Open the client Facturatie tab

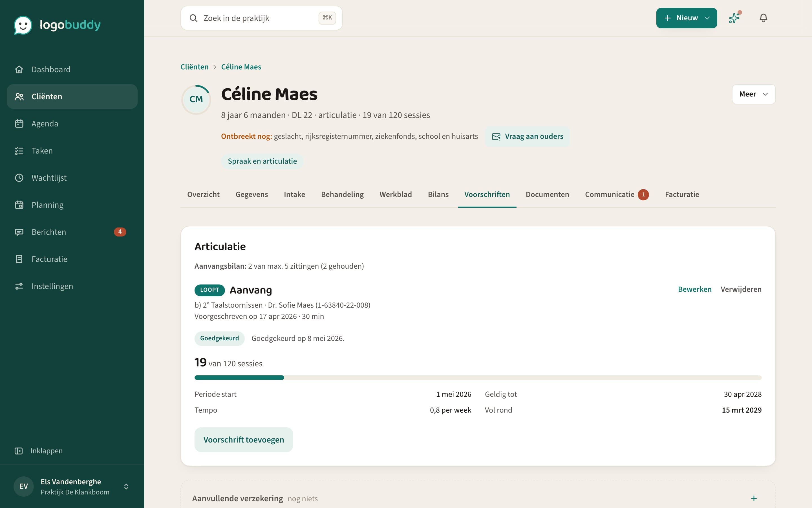pos(682,194)
